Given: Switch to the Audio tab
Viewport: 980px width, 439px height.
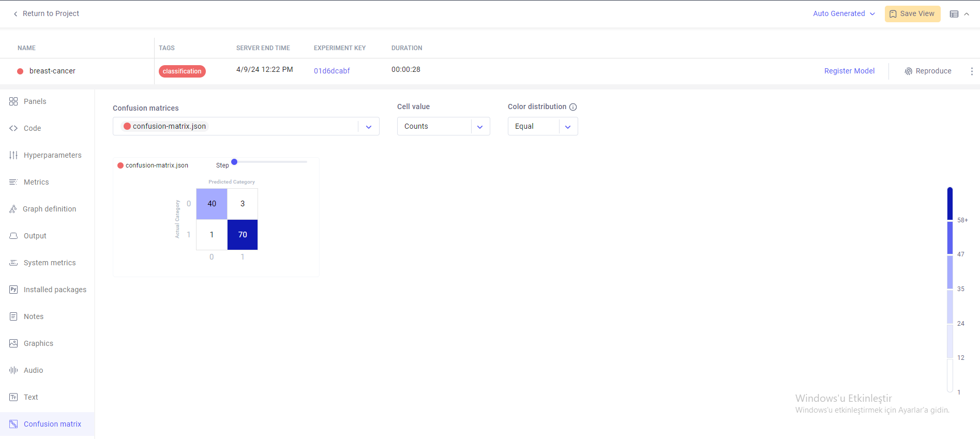Looking at the screenshot, I should click(x=47, y=370).
